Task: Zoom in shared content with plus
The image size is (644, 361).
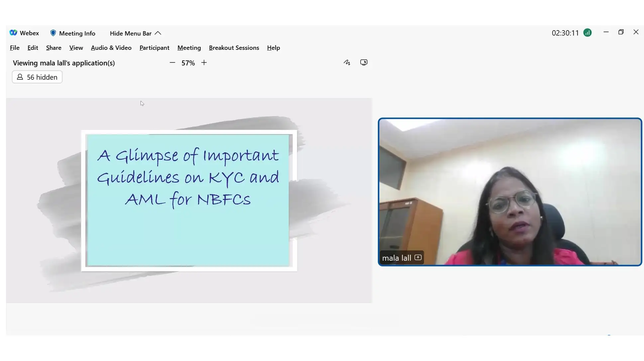Action: click(x=204, y=63)
